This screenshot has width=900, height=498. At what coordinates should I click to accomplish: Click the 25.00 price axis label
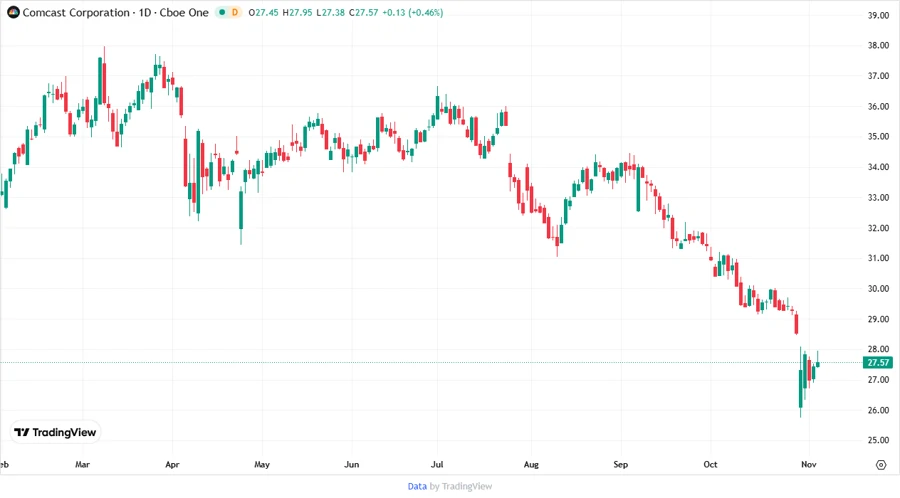(x=878, y=440)
